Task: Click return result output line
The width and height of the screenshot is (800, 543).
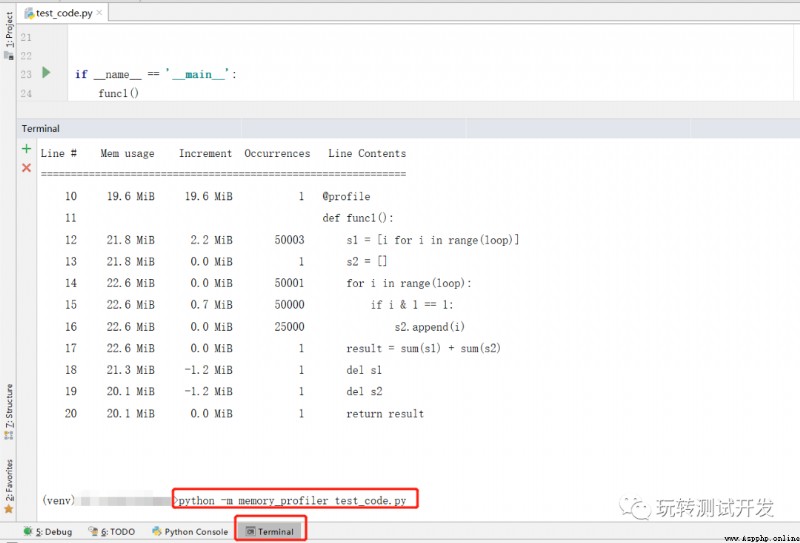Action: (x=385, y=414)
